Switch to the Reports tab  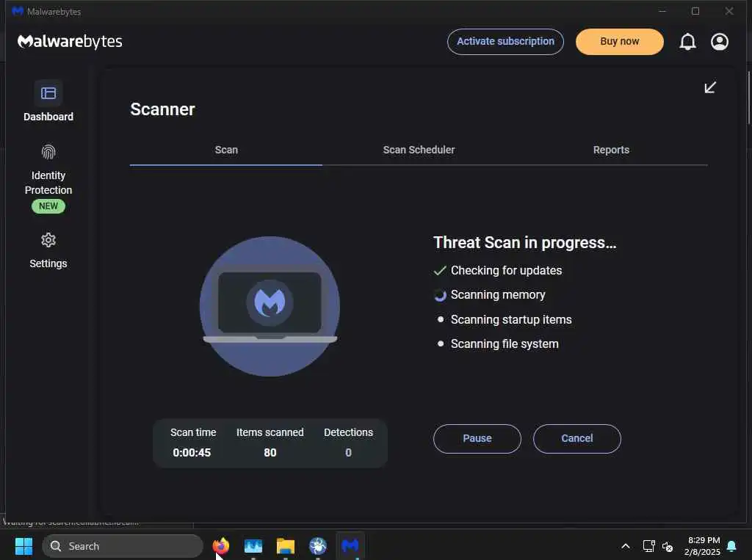[611, 150]
